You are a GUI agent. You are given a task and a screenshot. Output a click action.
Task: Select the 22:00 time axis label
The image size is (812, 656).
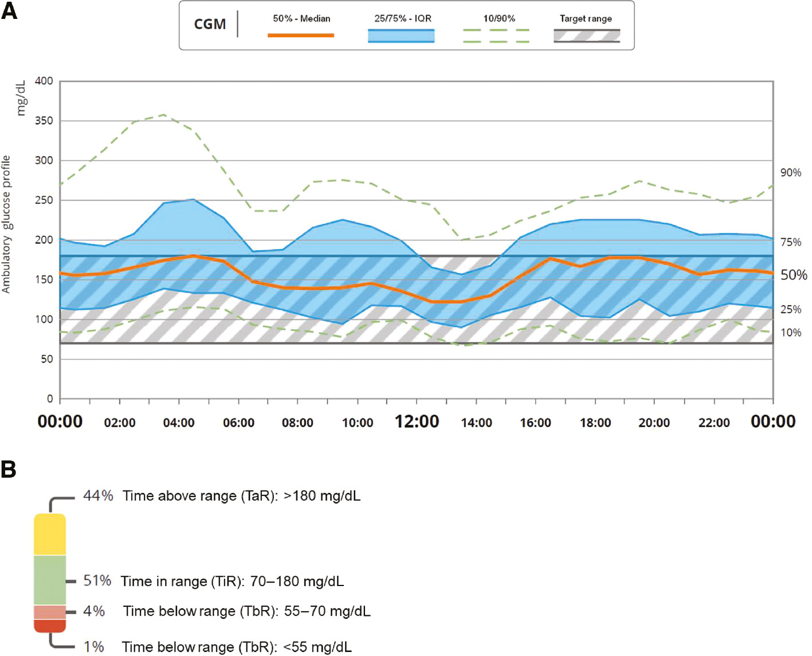tap(714, 423)
